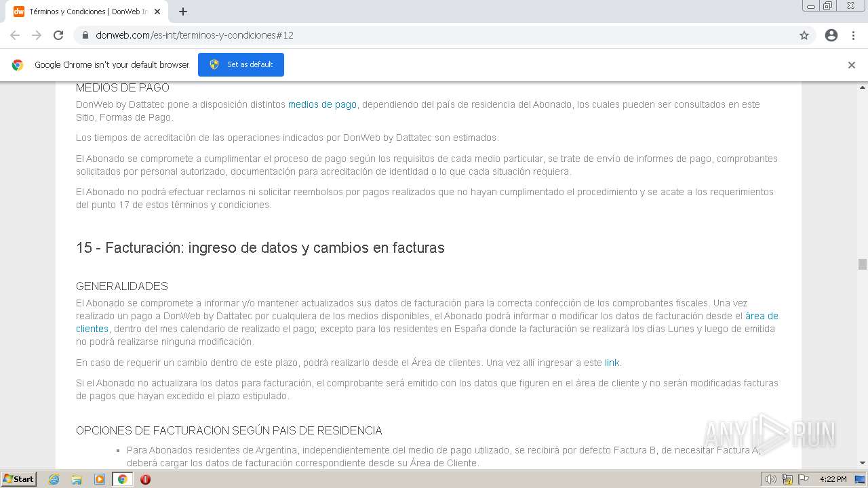868x488 pixels.
Task: Open the media player taskbar icon
Action: coord(100,479)
